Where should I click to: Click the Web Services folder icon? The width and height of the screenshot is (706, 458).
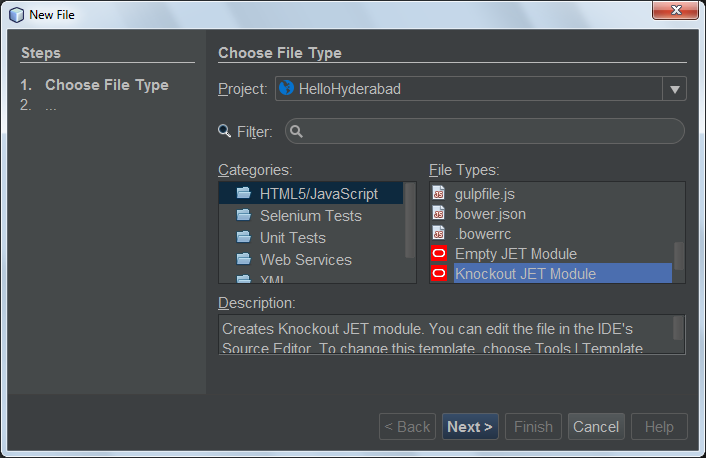243,259
